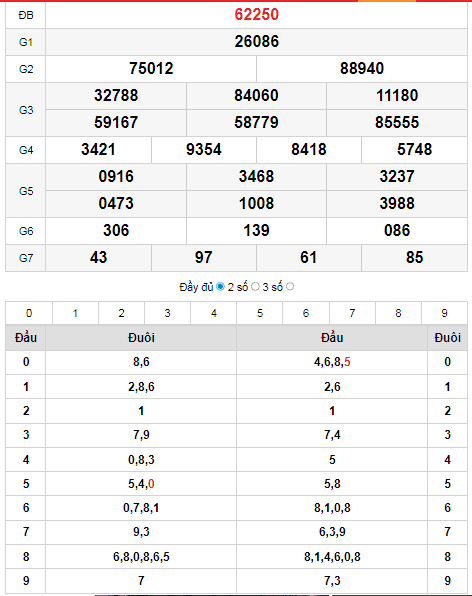Viewport: 472px width, 596px height.
Task: Select the '3 số' radio button
Action: click(x=290, y=287)
